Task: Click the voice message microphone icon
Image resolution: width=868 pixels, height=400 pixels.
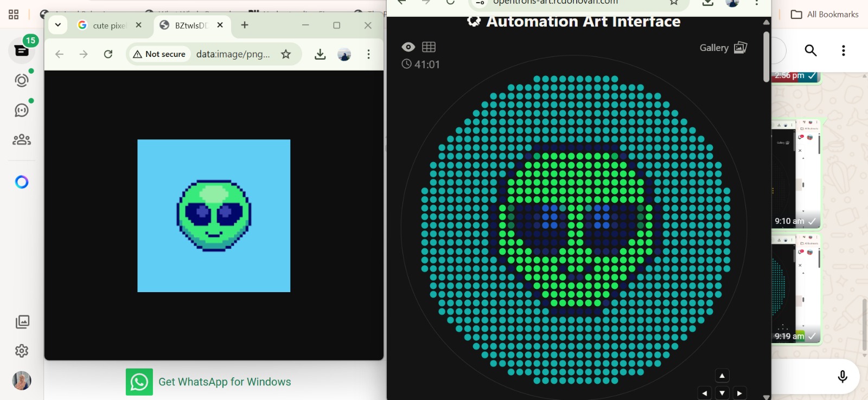Action: click(x=842, y=376)
